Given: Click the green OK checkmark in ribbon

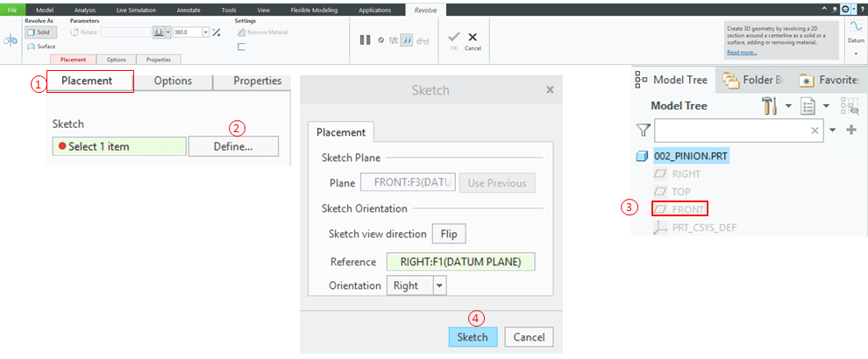Looking at the screenshot, I should point(453,38).
